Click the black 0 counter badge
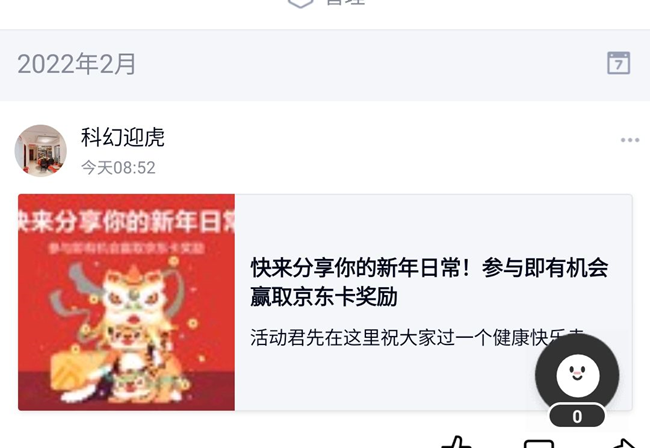 coord(577,416)
